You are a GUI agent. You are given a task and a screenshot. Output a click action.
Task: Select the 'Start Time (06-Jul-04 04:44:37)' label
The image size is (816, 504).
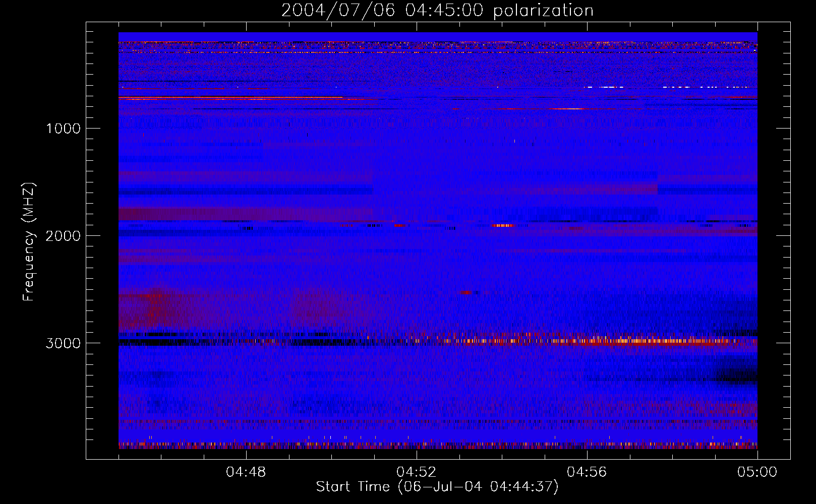click(x=437, y=487)
